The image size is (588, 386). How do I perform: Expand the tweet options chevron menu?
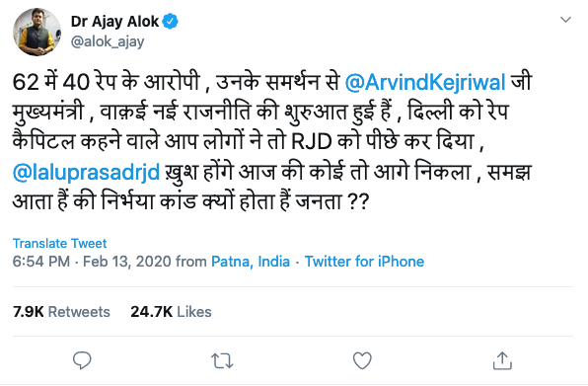[x=565, y=20]
